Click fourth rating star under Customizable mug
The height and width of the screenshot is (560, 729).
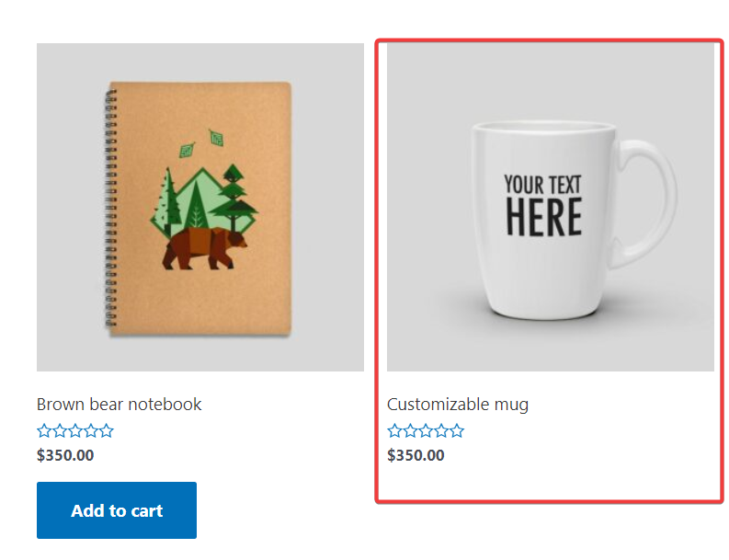tap(442, 430)
